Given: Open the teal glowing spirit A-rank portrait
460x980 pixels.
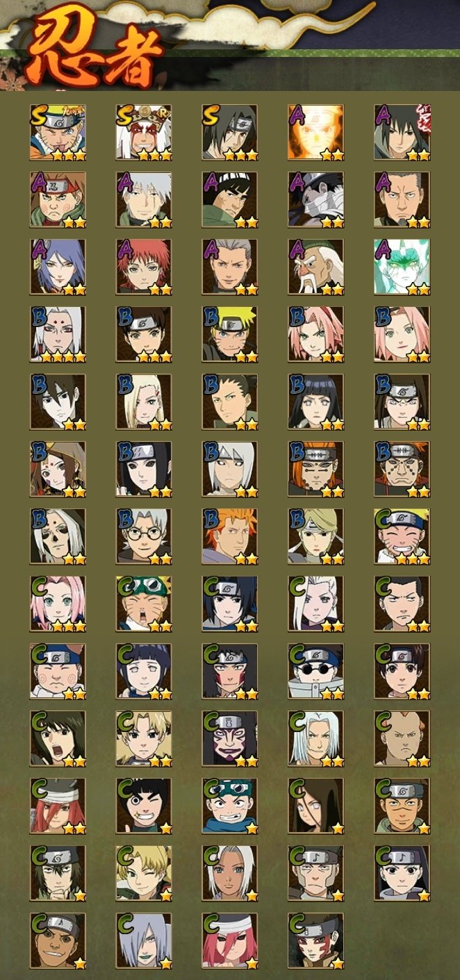Looking at the screenshot, I should [402, 267].
